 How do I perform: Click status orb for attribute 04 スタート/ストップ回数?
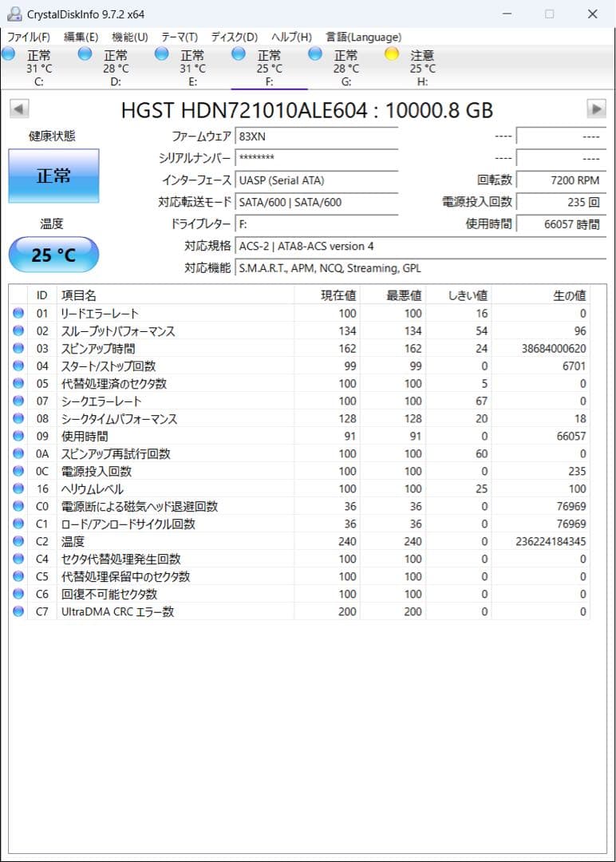pos(18,366)
